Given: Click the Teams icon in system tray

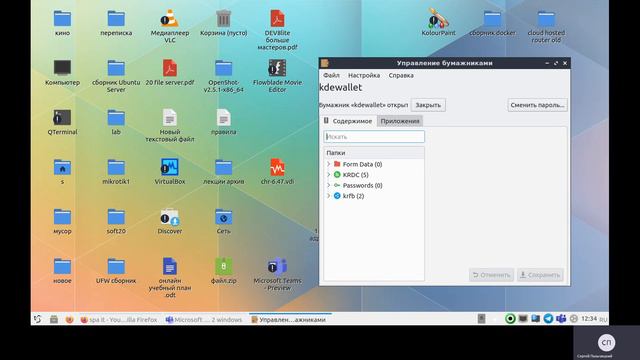Looking at the screenshot, I should [x=561, y=319].
